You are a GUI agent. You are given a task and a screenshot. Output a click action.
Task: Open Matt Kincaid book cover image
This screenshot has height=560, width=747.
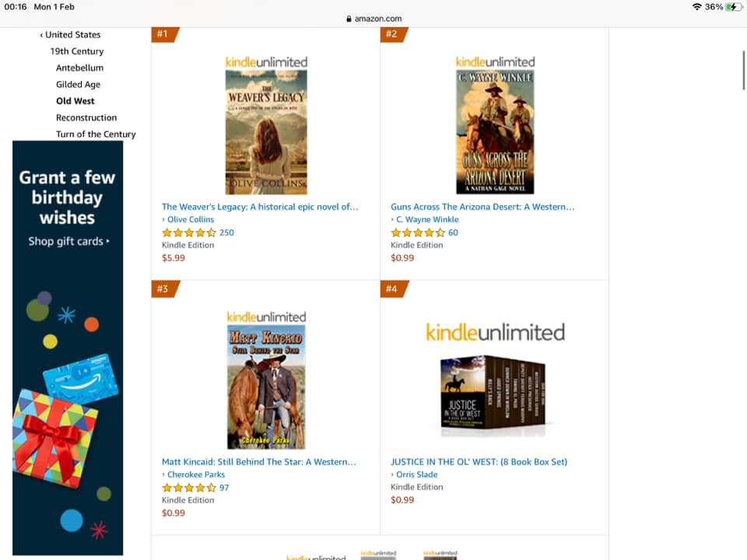266,387
